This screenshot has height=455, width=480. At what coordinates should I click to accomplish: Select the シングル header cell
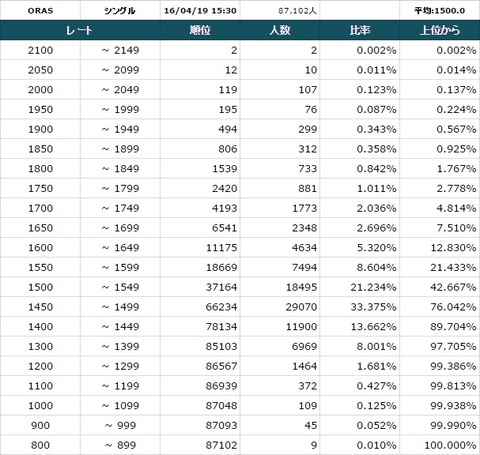click(x=120, y=10)
